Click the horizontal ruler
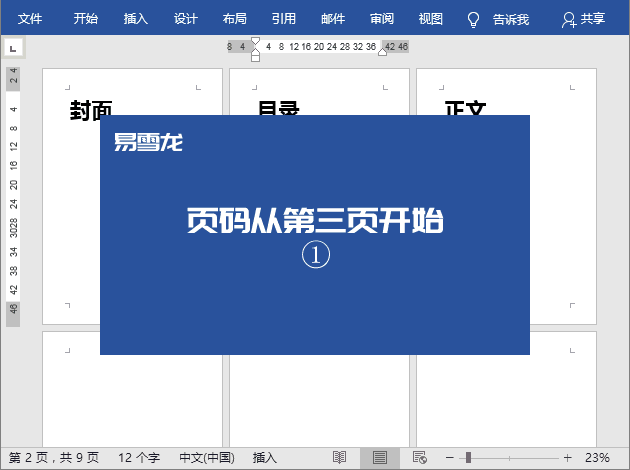This screenshot has width=630, height=470. pos(318,47)
